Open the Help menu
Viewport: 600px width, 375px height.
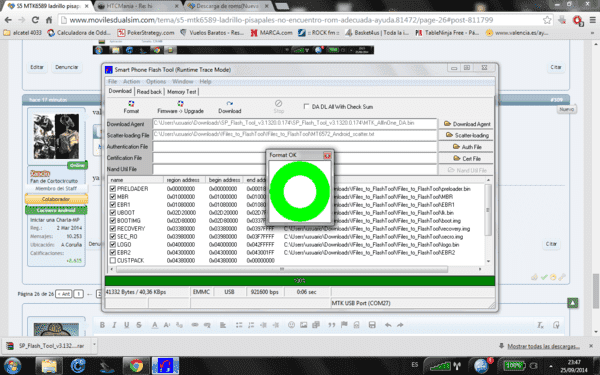click(x=205, y=82)
